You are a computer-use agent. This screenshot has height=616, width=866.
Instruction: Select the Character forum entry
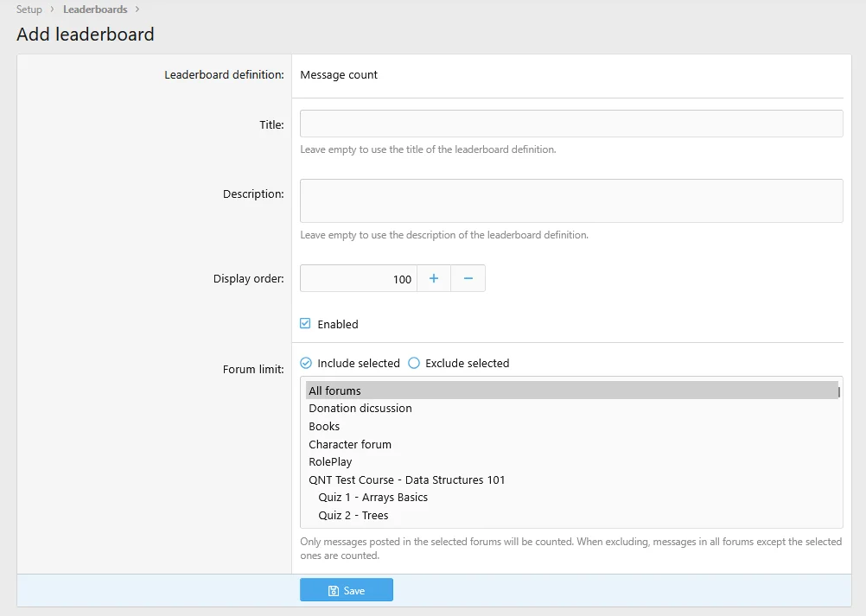coord(571,444)
